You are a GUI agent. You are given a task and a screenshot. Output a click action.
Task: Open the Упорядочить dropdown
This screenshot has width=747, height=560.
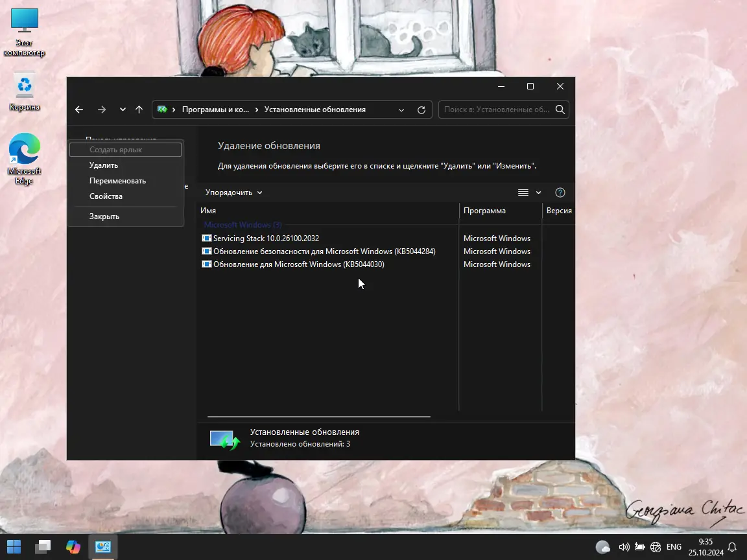tap(233, 192)
